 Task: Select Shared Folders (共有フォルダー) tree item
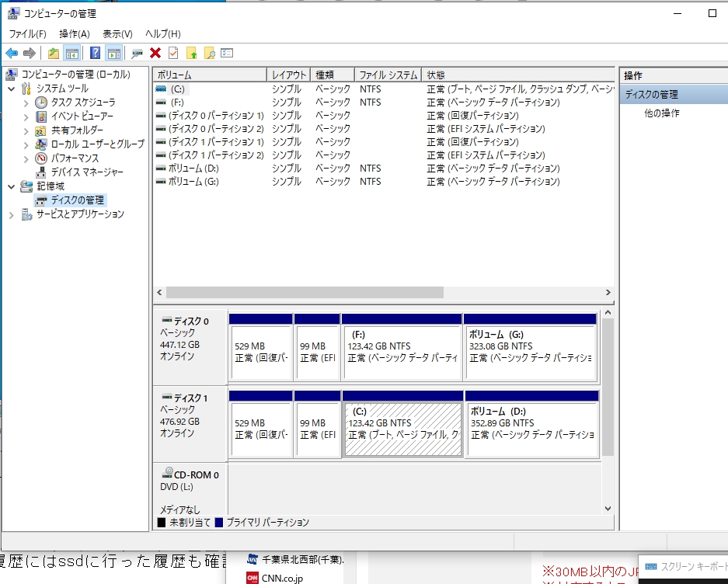[77, 130]
